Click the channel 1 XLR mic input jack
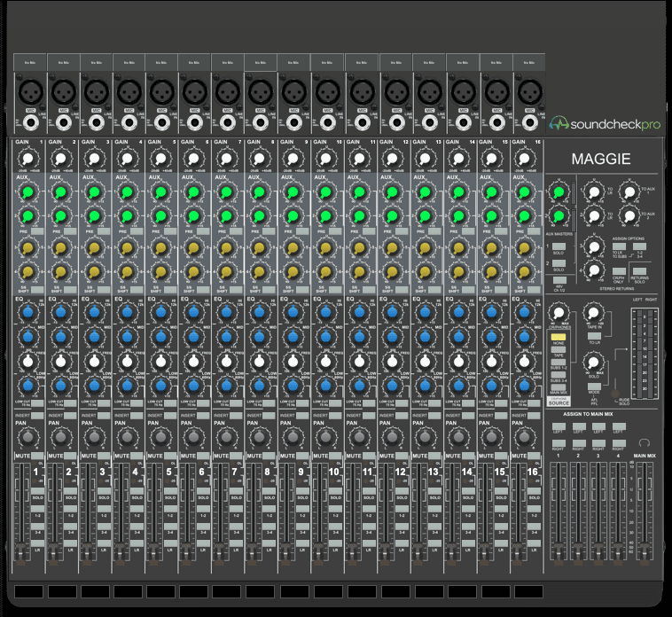The height and width of the screenshot is (617, 672). pyautogui.click(x=31, y=91)
